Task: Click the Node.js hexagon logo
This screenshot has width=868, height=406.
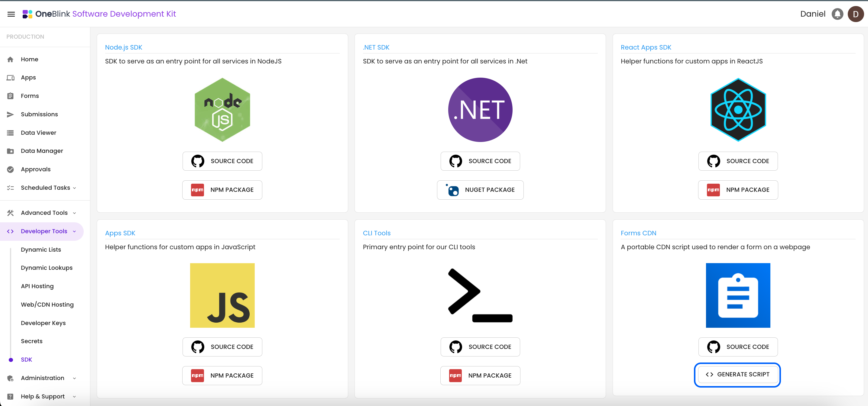Action: point(222,109)
